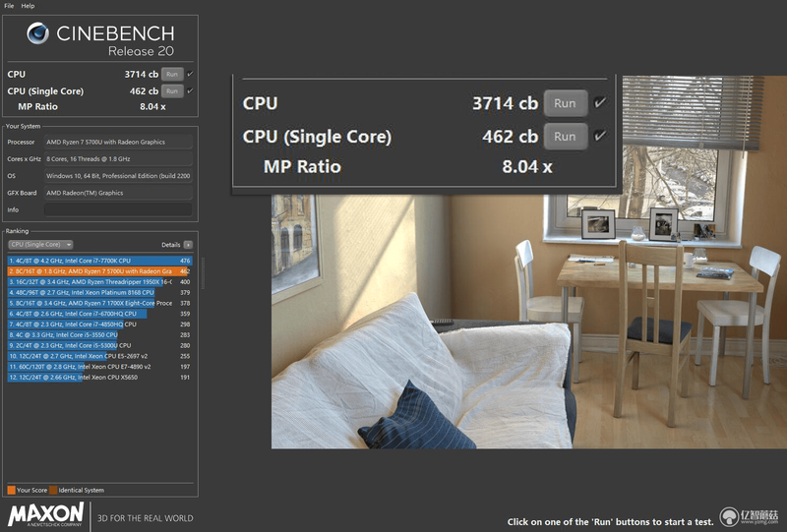Image resolution: width=787 pixels, height=532 pixels.
Task: Open the File menu
Action: (x=9, y=6)
